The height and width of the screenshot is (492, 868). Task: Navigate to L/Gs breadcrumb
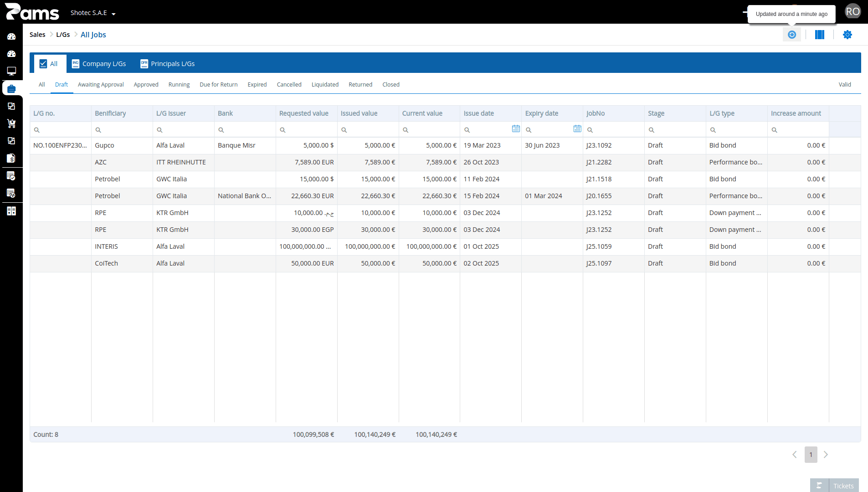coord(63,35)
